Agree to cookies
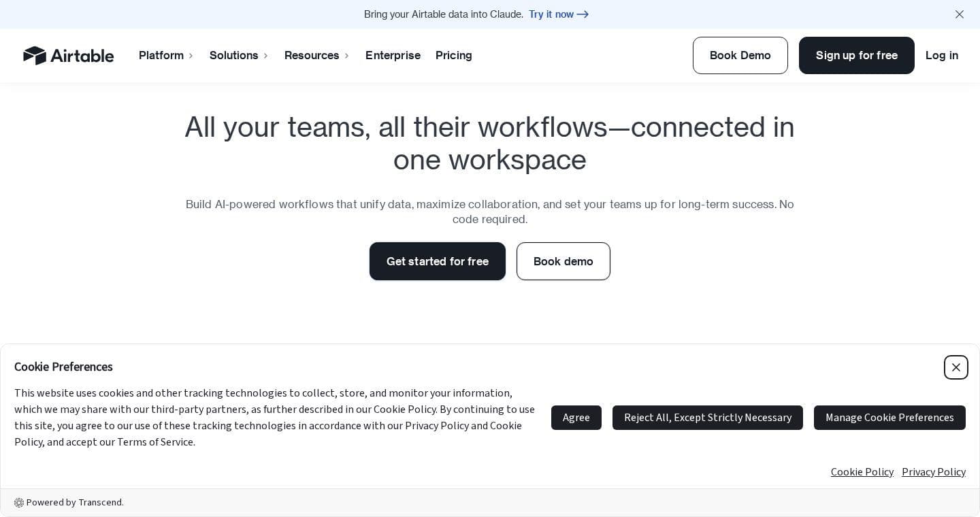 coord(576,418)
